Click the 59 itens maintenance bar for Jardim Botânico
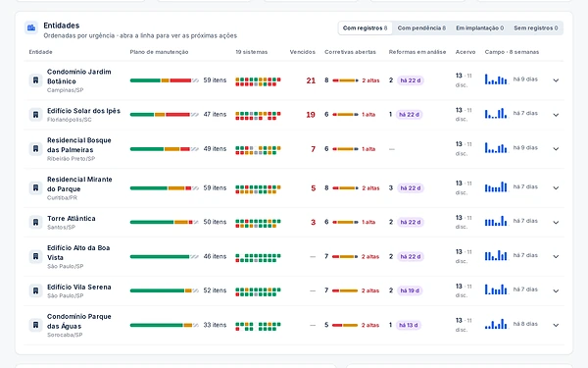 tap(165, 80)
